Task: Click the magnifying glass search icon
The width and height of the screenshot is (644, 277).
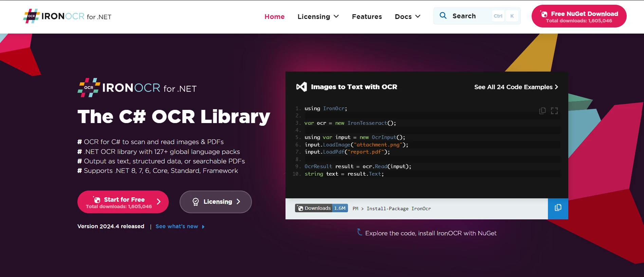Action: (443, 16)
